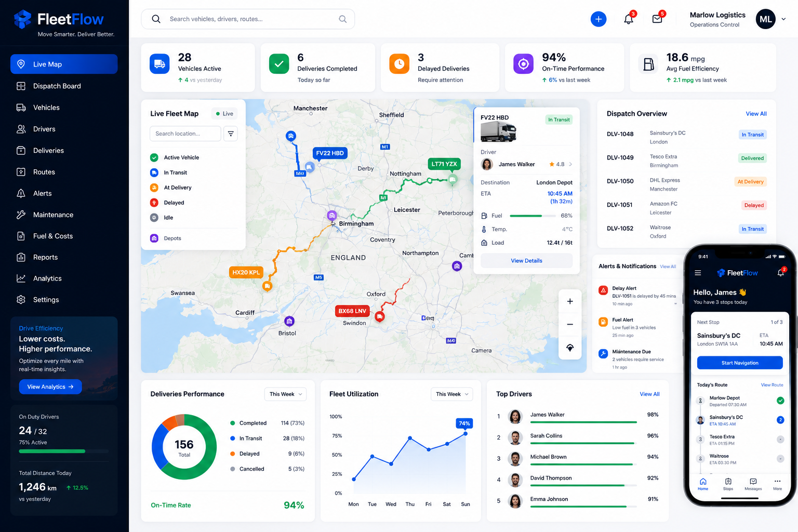Toggle the In Transit legend filter

coord(169,172)
